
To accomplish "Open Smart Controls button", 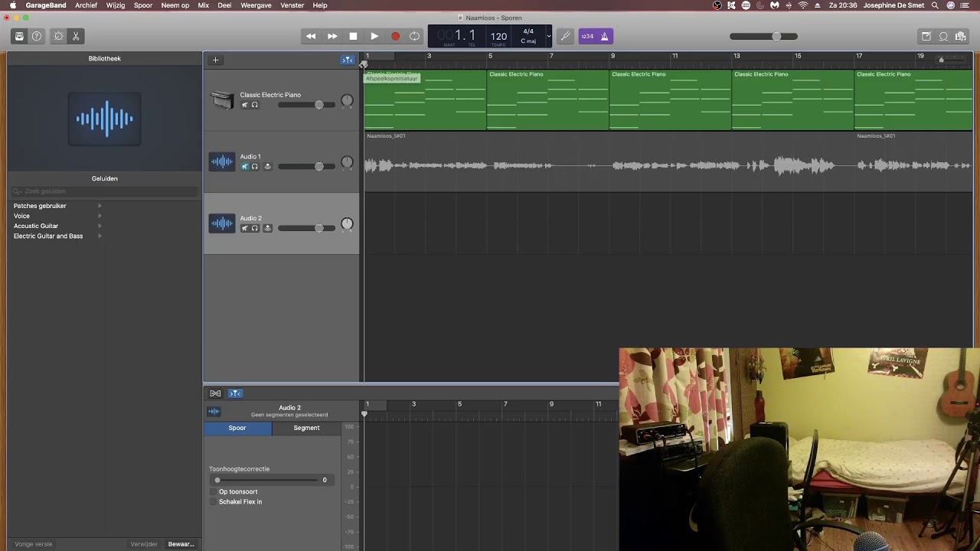I will coord(59,36).
